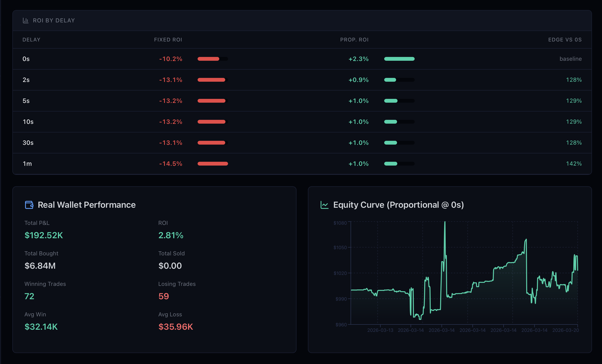This screenshot has width=602, height=364.
Task: Click the wallet icon next to Real Wallet Performance
Action: pyautogui.click(x=29, y=205)
